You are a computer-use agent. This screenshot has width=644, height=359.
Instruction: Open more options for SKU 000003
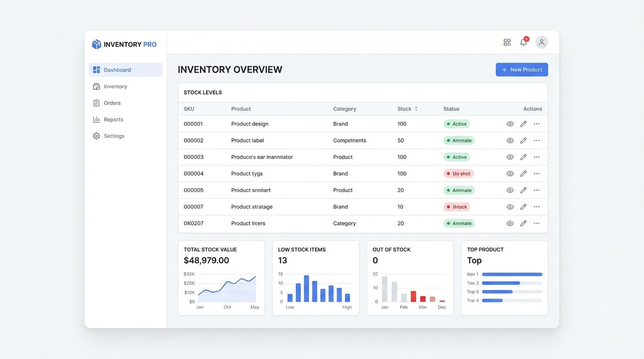pyautogui.click(x=536, y=157)
